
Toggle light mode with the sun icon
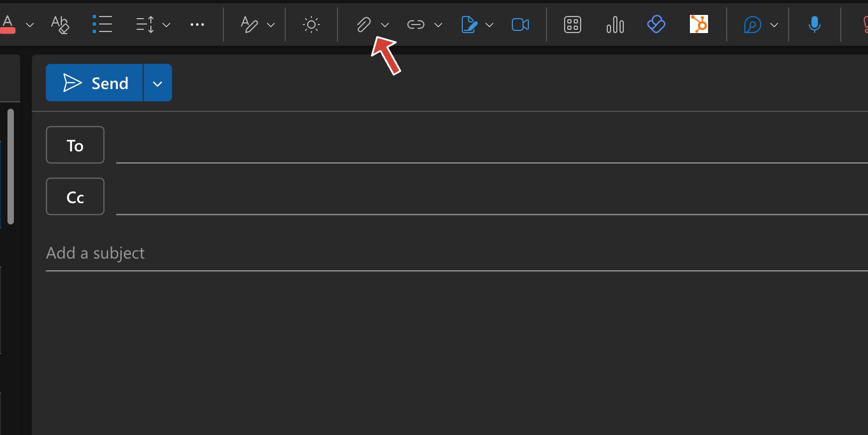click(x=311, y=24)
